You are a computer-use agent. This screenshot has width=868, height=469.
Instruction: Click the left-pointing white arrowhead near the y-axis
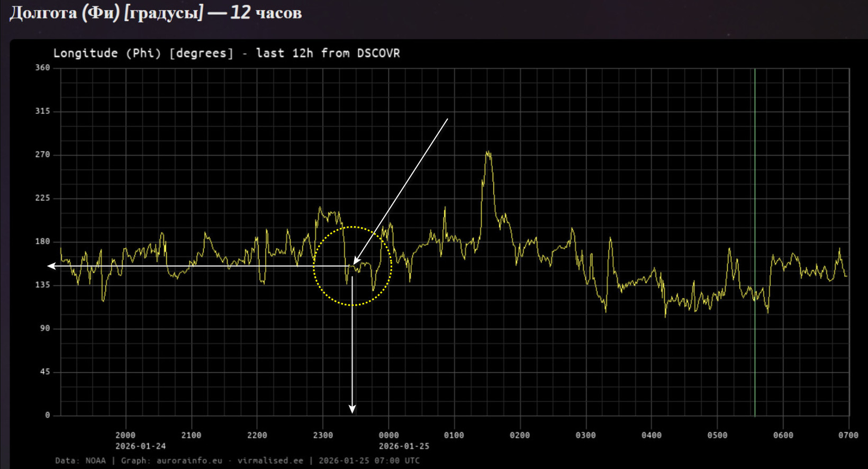[x=51, y=266]
